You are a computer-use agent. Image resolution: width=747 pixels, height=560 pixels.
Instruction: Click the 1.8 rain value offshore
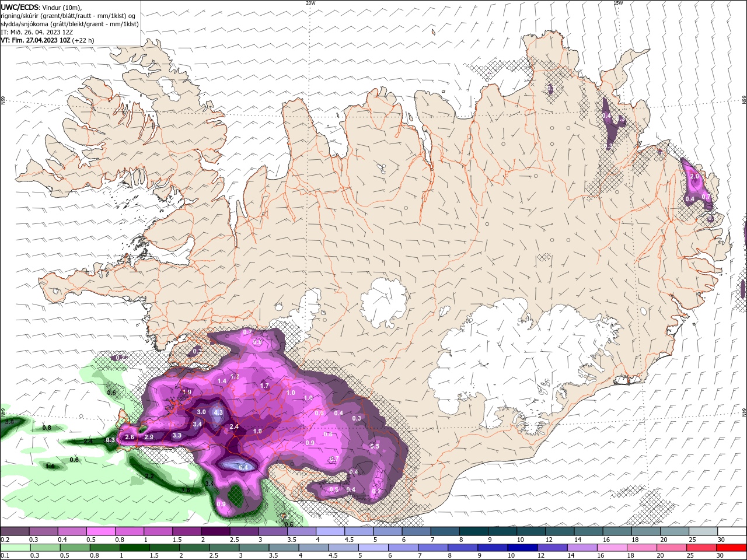pyautogui.click(x=186, y=491)
